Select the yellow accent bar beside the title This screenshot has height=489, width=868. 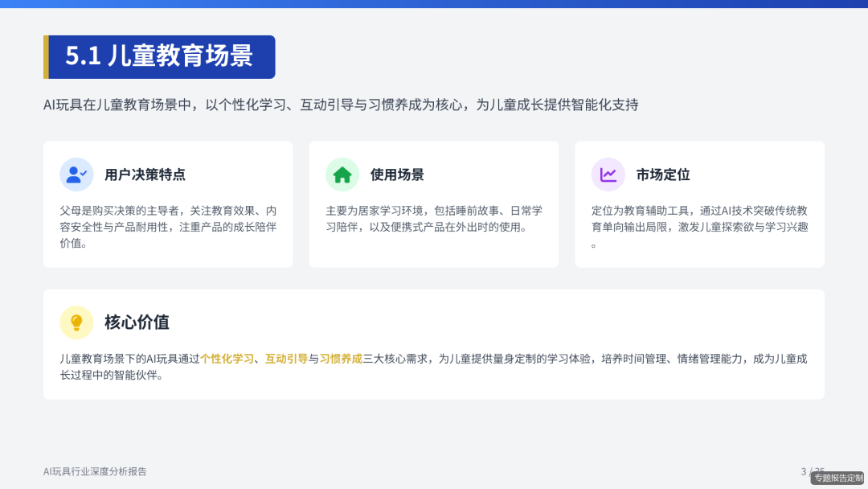pos(47,56)
